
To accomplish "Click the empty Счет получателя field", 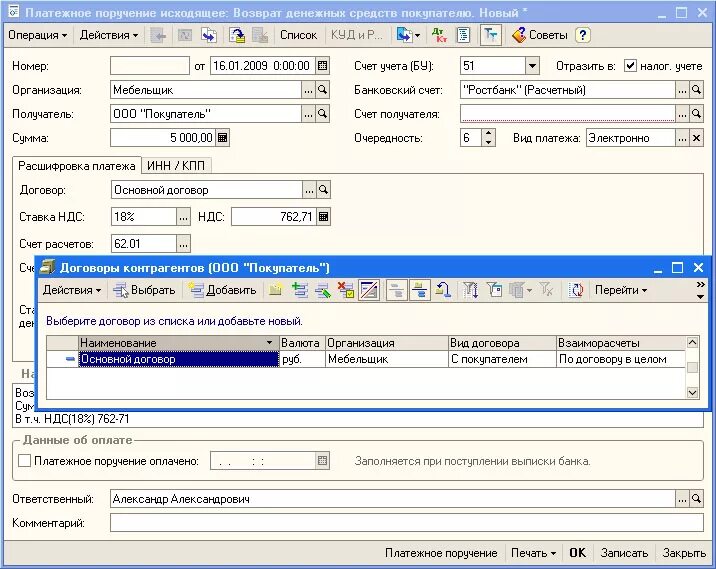I will click(x=568, y=114).
